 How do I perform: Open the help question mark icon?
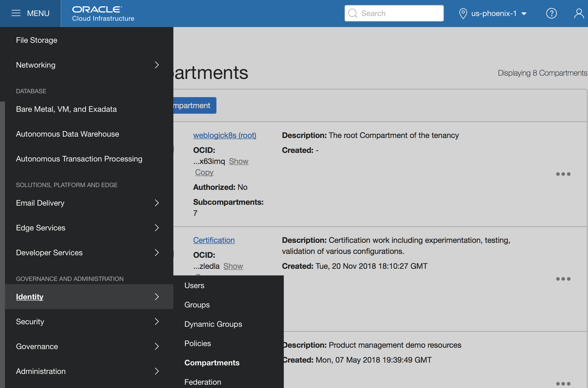551,13
